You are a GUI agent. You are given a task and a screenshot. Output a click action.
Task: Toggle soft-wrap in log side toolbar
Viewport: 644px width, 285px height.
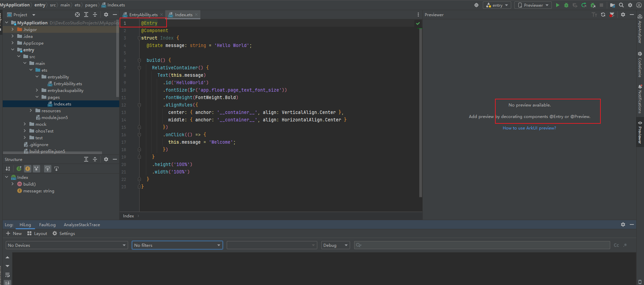click(x=7, y=275)
